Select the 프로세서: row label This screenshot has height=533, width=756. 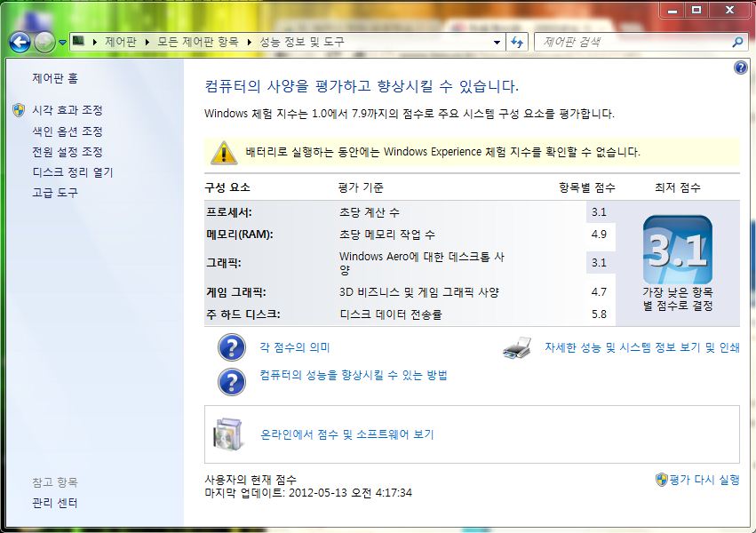(229, 212)
